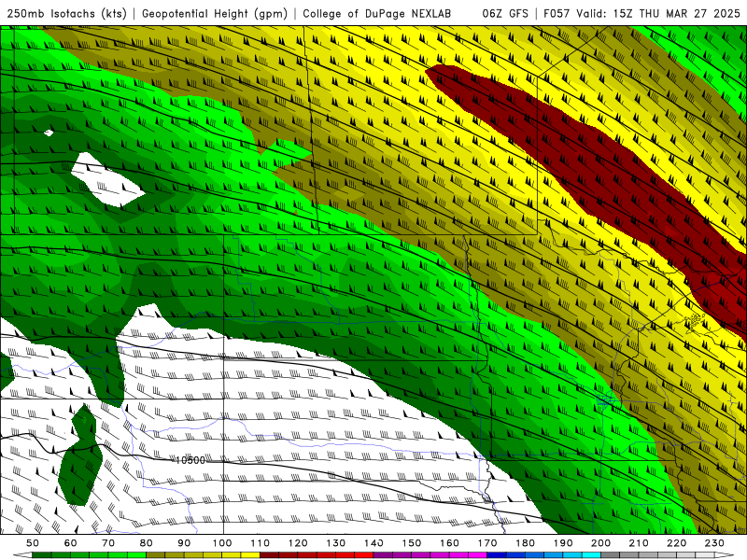747x560 pixels.
Task: Click the 60 knot scale label
Action: click(71, 543)
